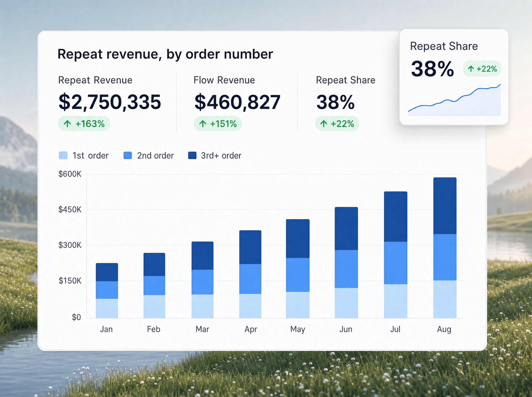
Task: Click the 1st order legend color swatch
Action: point(63,155)
